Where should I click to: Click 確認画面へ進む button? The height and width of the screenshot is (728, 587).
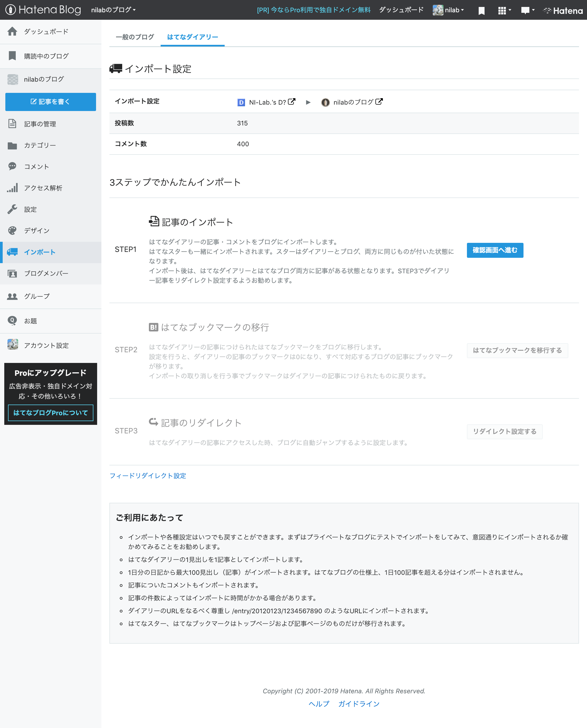[495, 250]
